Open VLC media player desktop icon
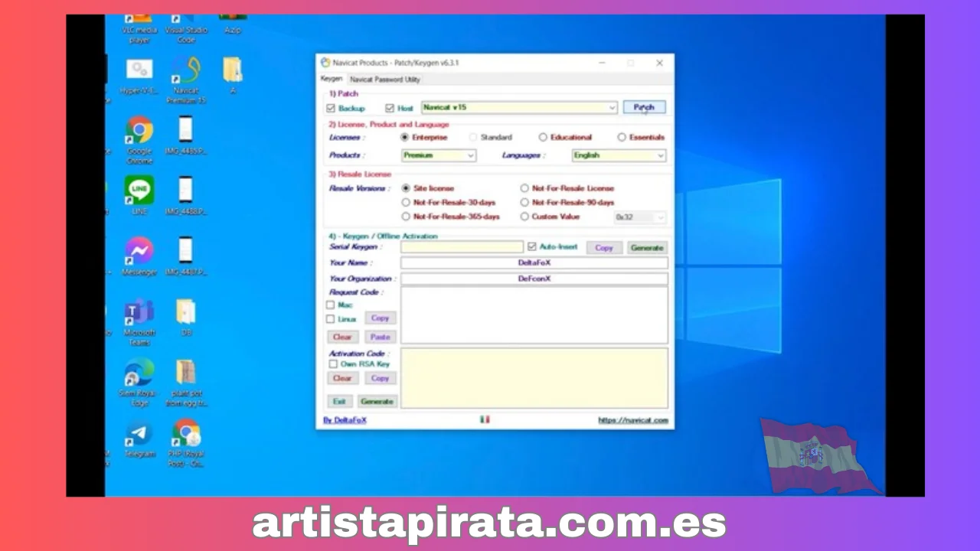Viewport: 980px width, 551px height. [139, 29]
